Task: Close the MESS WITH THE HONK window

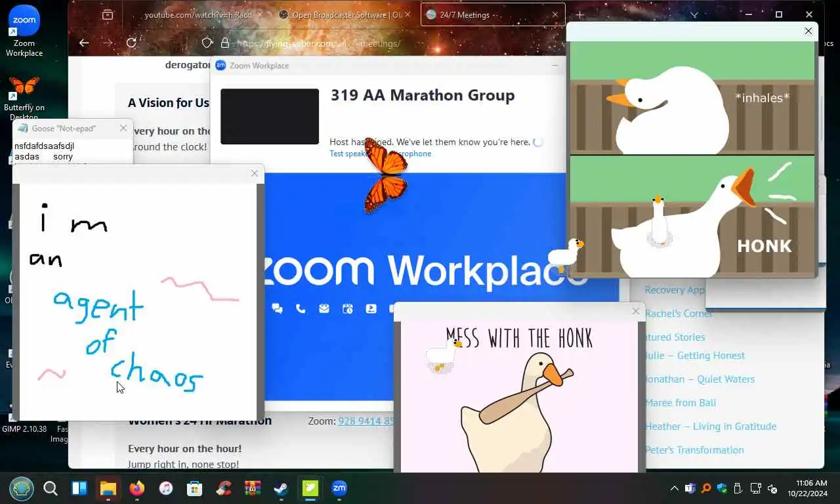Action: click(635, 311)
